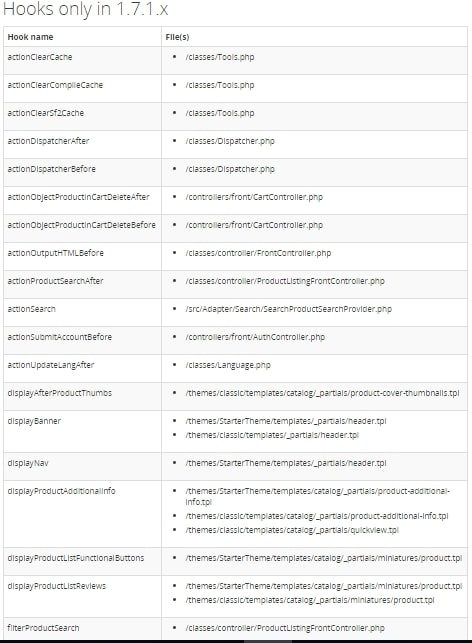Click the filterProductSearch hook name
Viewport: 472px width, 643px height.
point(43,628)
